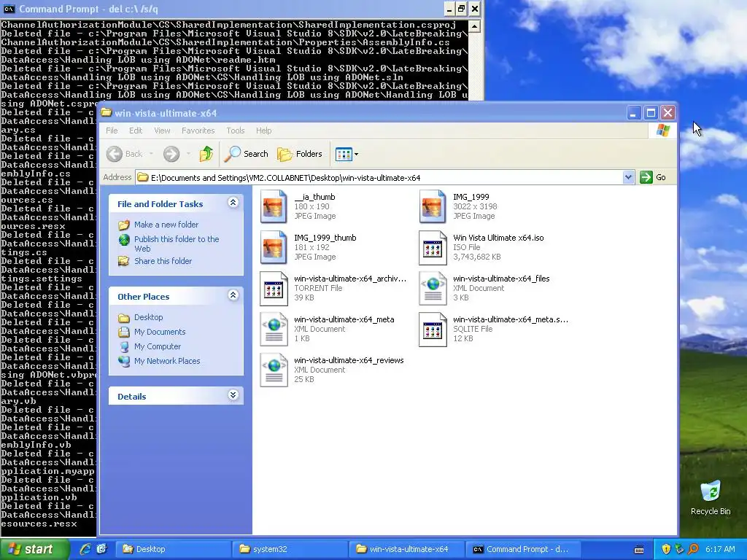Select the Win Vista Ultimate x64.iso file icon
Image resolution: width=747 pixels, height=560 pixels.
tap(433, 248)
